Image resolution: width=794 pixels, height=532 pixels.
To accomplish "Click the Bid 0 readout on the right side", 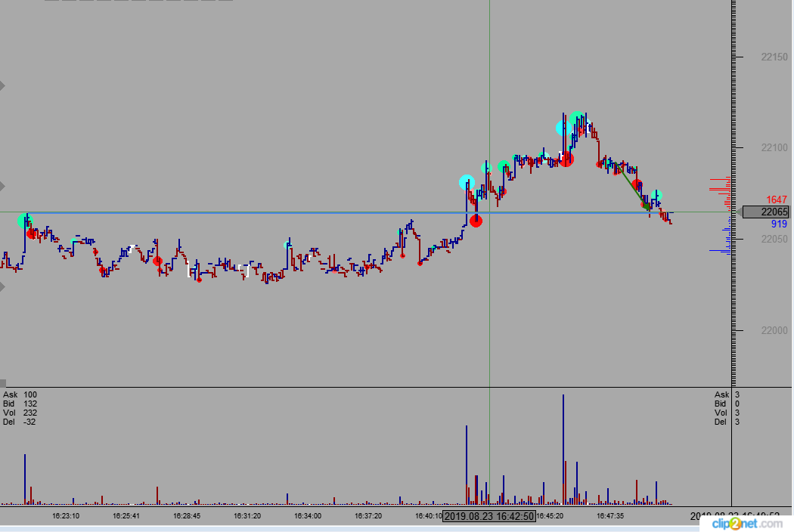I will [727, 404].
